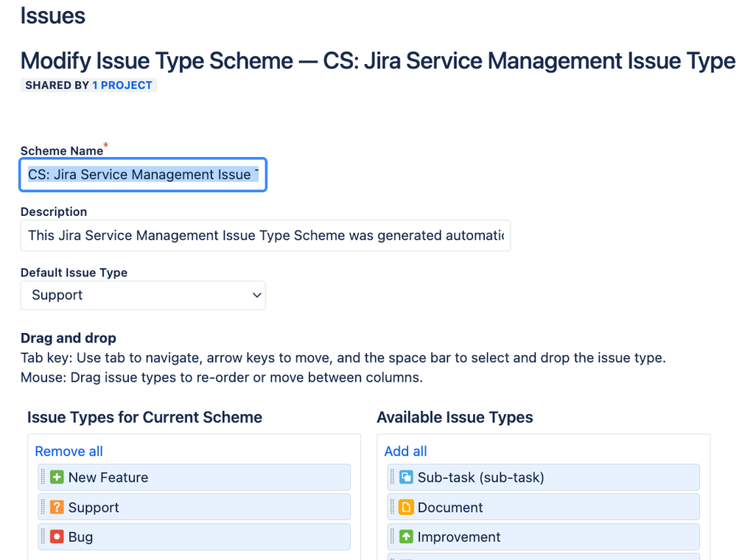The width and height of the screenshot is (736, 560).
Task: Click the Issues page heading
Action: pyautogui.click(x=52, y=15)
